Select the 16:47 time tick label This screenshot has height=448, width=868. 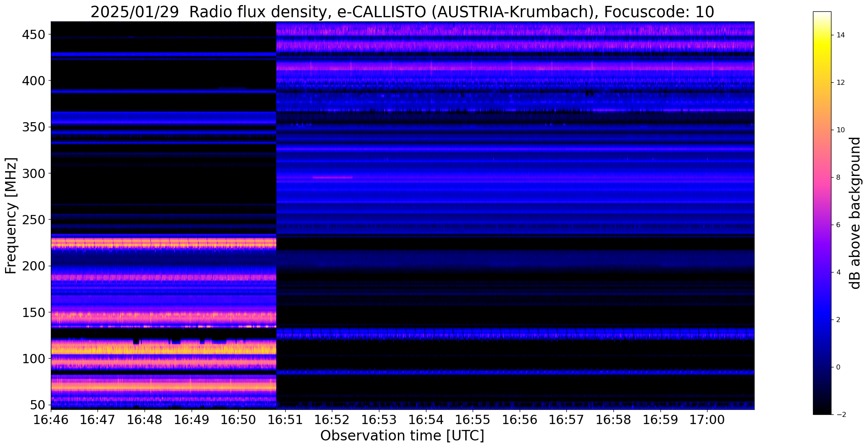98,420
